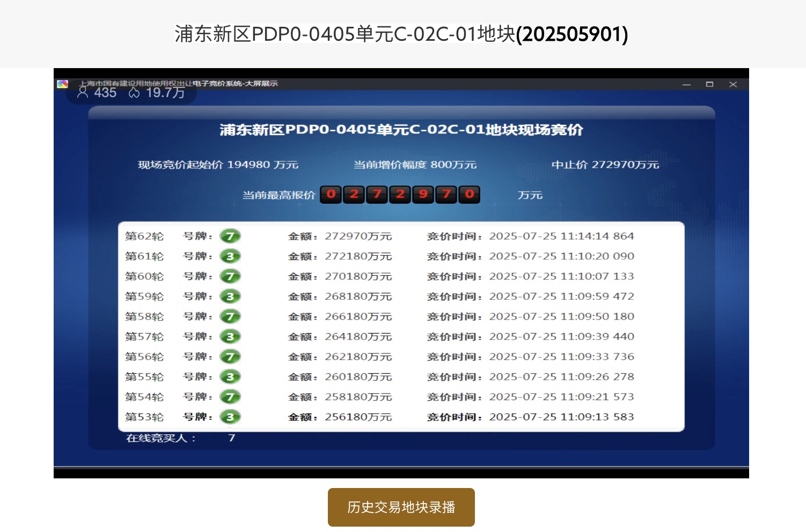Select the green number 3 badge in 第61轮
Screen dimensions: 806x532
[x=230, y=256]
